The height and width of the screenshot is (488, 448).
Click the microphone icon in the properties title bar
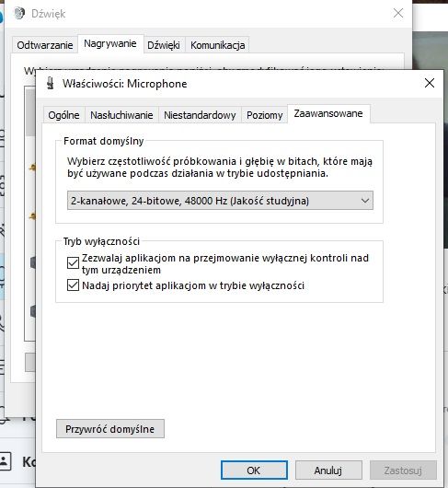point(50,83)
